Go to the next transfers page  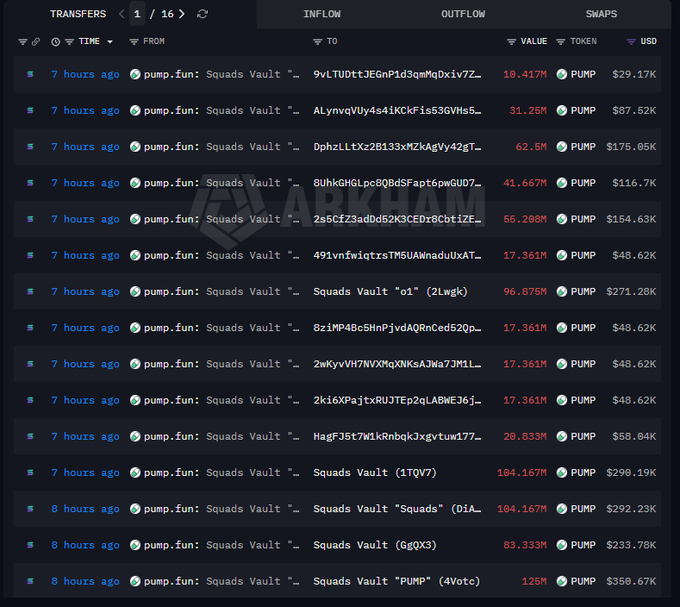[182, 14]
